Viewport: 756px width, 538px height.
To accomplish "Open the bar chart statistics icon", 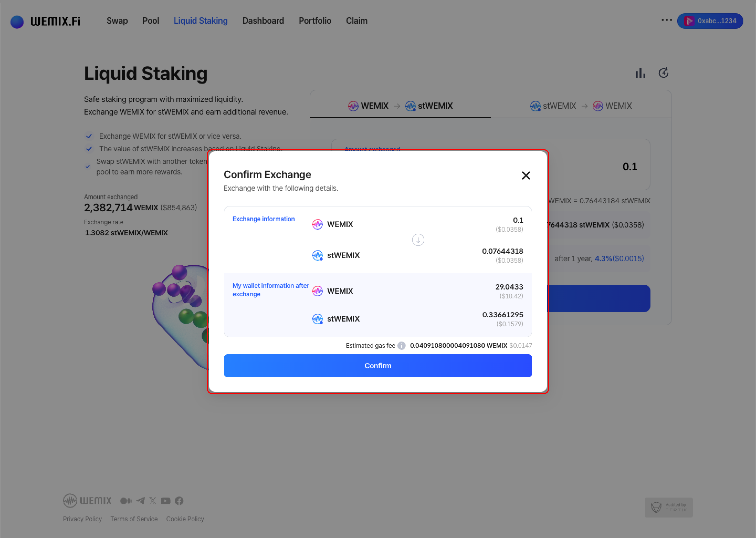I will coord(640,73).
